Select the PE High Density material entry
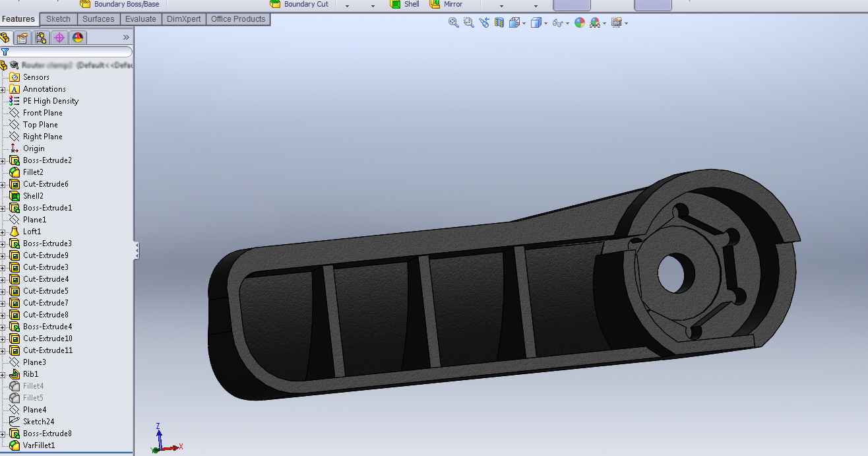This screenshot has width=868, height=456. coord(50,101)
